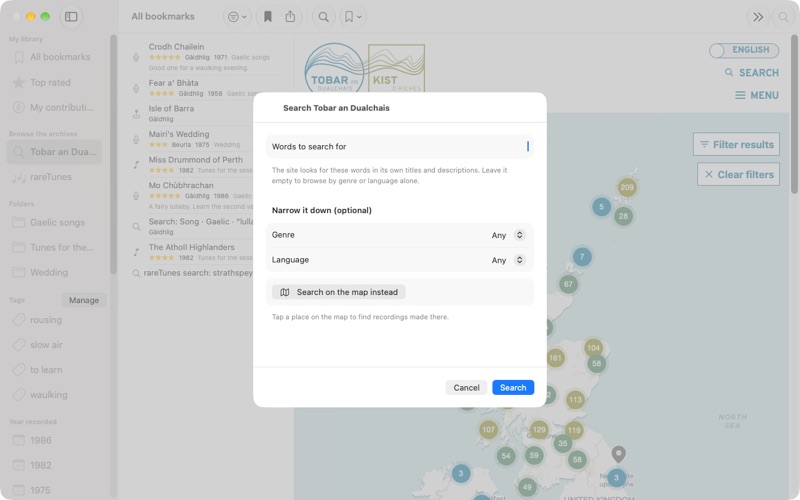Click the music note icon beside Miss Drummond
The image size is (800, 500).
point(136,165)
